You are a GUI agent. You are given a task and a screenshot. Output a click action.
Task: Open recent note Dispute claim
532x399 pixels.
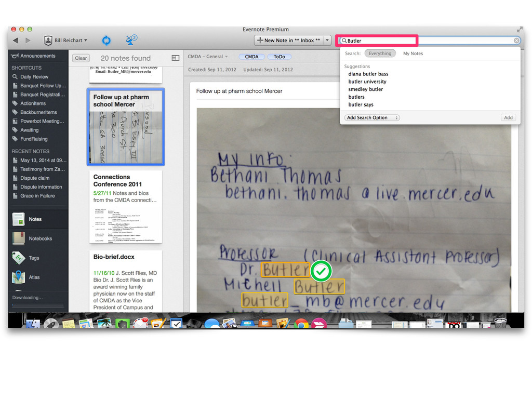35,178
